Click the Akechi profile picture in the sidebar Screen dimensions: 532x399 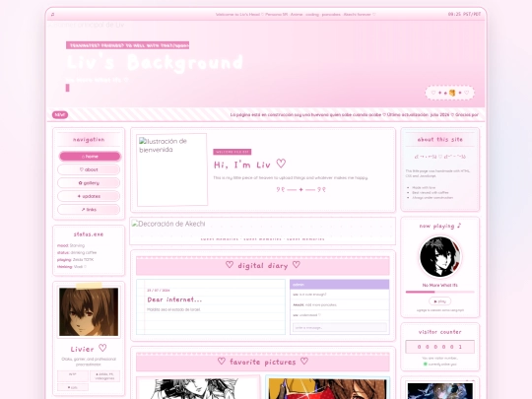(x=89, y=311)
